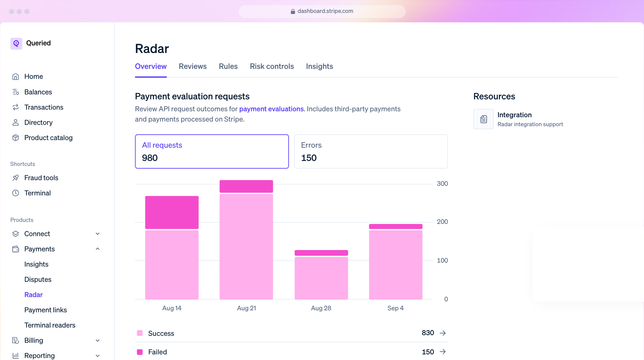644x360 pixels.
Task: Click the Terminal clock icon
Action: click(16, 193)
